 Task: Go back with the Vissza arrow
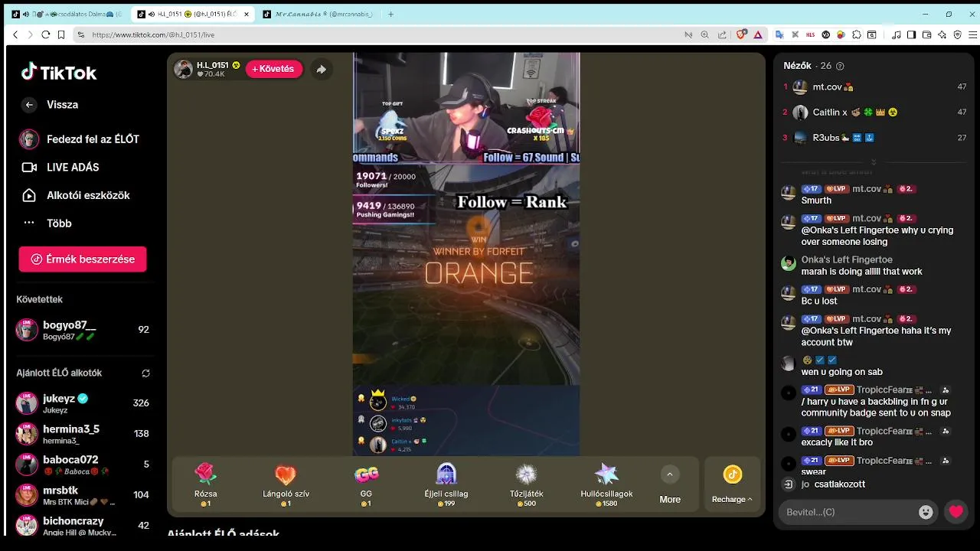click(x=29, y=105)
